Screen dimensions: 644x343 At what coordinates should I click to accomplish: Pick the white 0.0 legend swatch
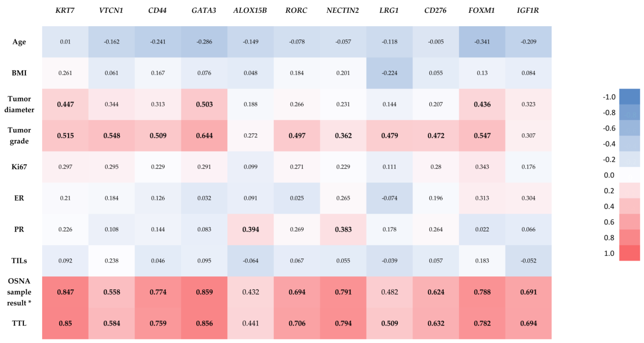(629, 175)
